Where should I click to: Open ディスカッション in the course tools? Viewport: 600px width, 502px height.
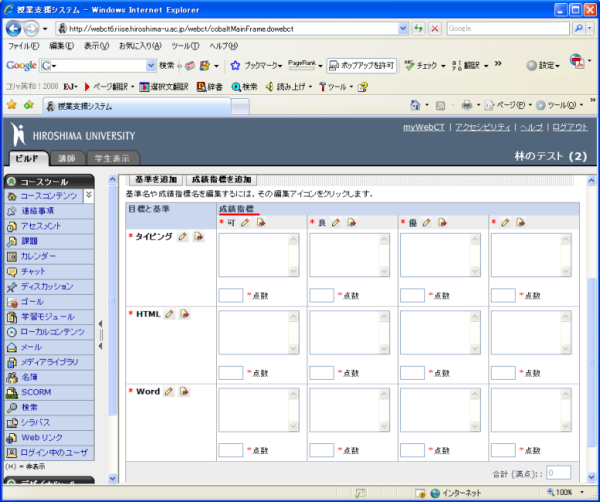pos(49,286)
